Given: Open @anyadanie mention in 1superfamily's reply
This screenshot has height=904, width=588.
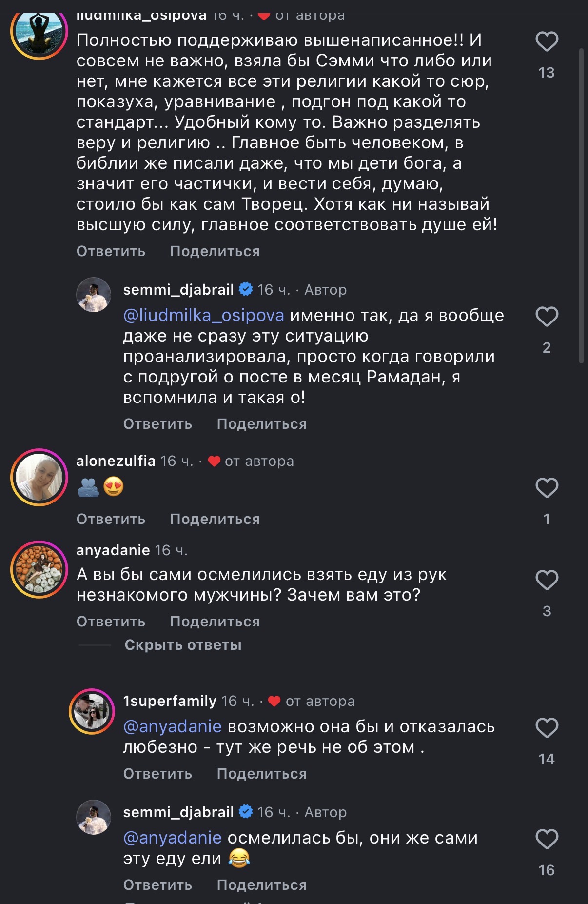Looking at the screenshot, I should pyautogui.click(x=173, y=727).
